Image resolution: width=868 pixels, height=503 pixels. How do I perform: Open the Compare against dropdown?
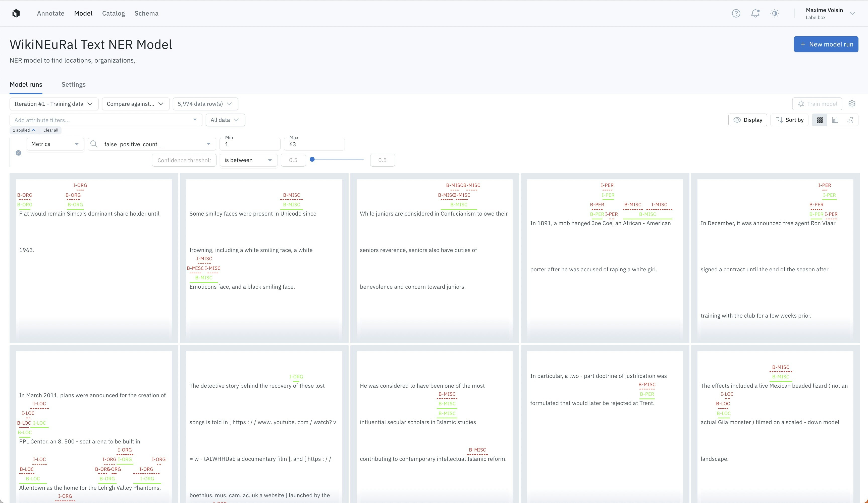point(135,104)
